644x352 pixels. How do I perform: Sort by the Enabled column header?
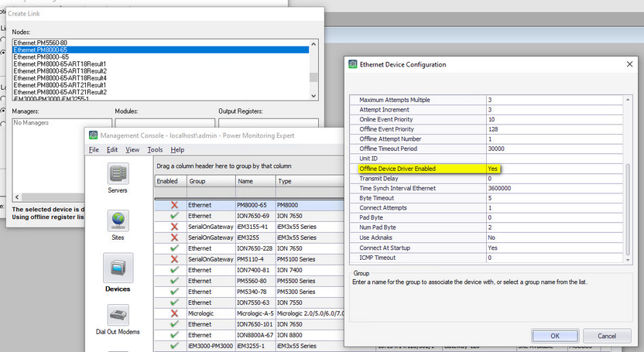pos(171,181)
